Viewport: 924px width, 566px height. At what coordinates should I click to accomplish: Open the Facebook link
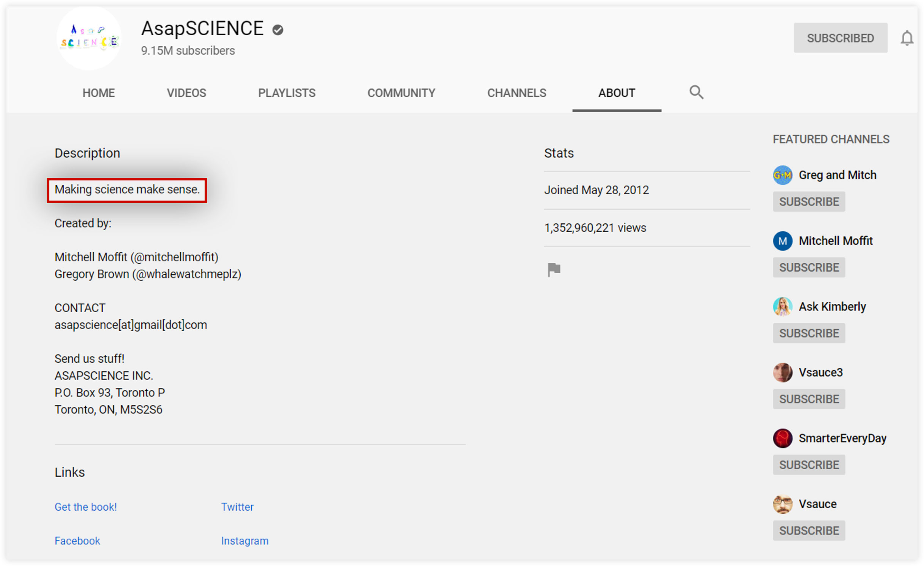[x=77, y=541]
